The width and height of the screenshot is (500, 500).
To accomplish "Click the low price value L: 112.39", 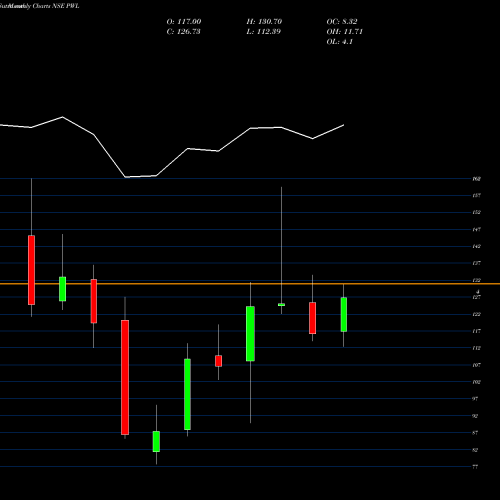I will [263, 32].
